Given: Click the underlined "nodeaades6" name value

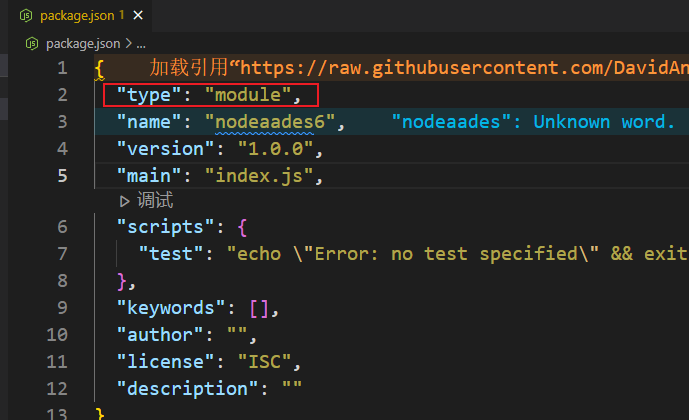Looking at the screenshot, I should point(270,122).
